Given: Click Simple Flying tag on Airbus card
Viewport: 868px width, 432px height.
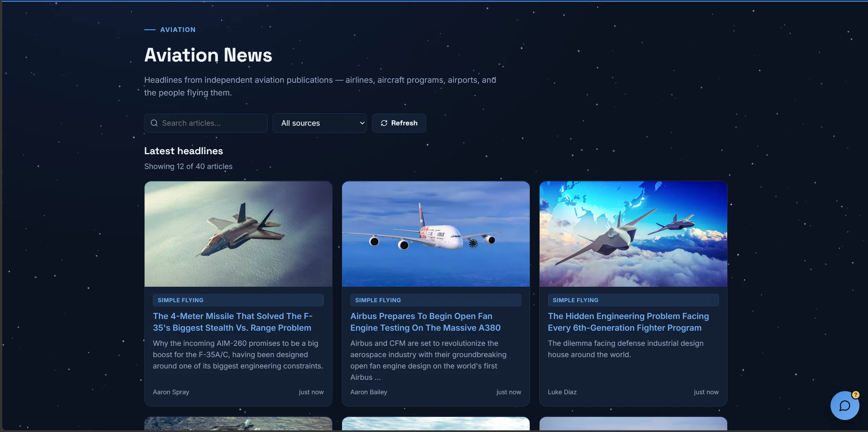Looking at the screenshot, I should coord(436,300).
